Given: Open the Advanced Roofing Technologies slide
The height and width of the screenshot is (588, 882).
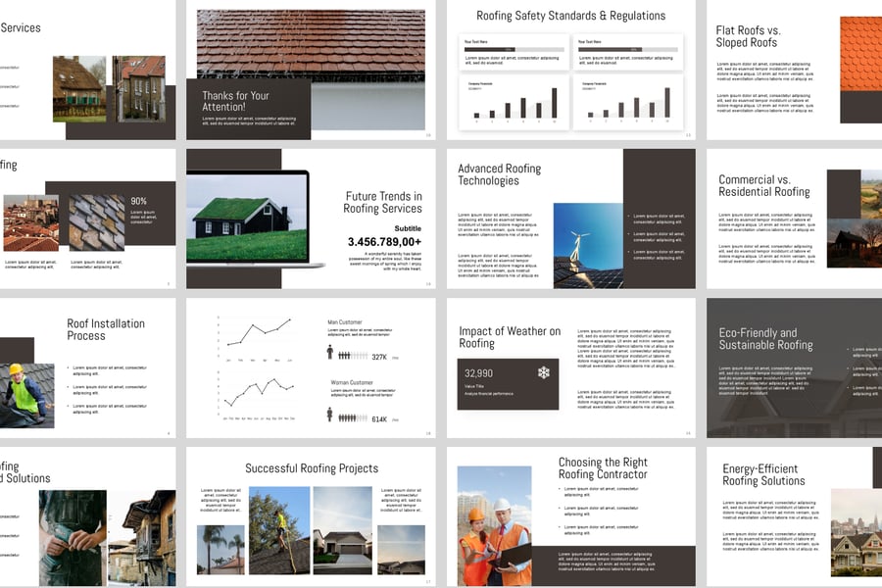Looking at the screenshot, I should pyautogui.click(x=570, y=219).
